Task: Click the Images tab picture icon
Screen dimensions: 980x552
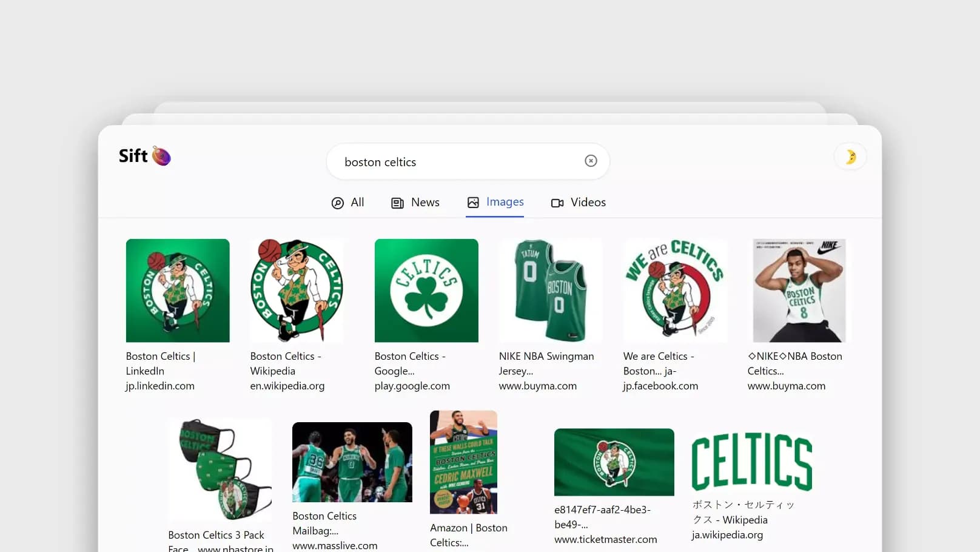Action: click(x=473, y=203)
